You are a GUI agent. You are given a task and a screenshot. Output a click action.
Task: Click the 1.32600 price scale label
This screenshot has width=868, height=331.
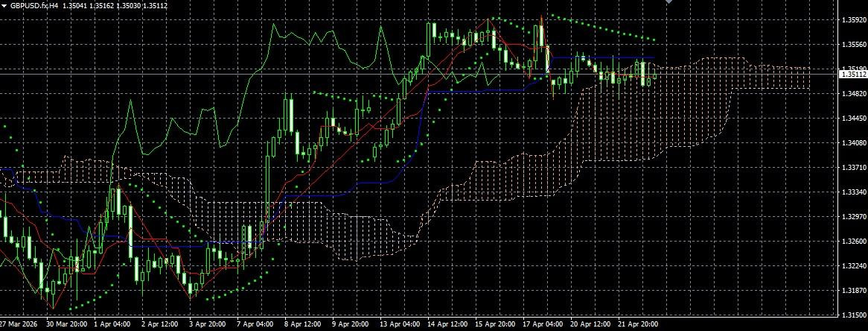pyautogui.click(x=850, y=241)
